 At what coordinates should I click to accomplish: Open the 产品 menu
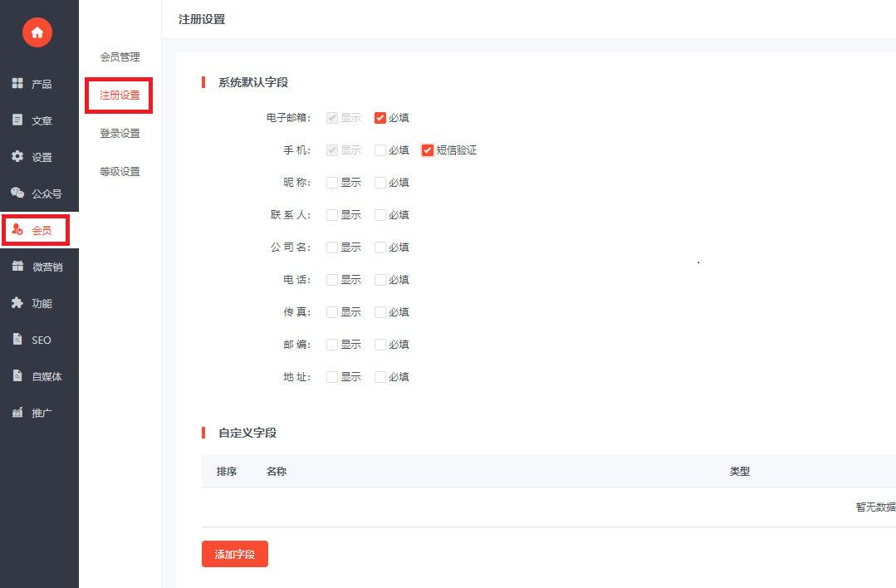(42, 84)
